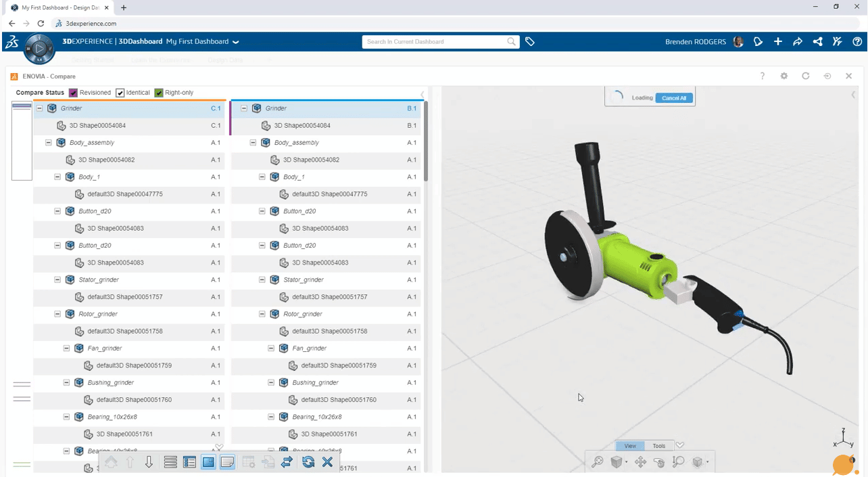Image resolution: width=868 pixels, height=477 pixels.
Task: Click the refresh comparison icon in bottom toolbar
Action: tap(308, 462)
